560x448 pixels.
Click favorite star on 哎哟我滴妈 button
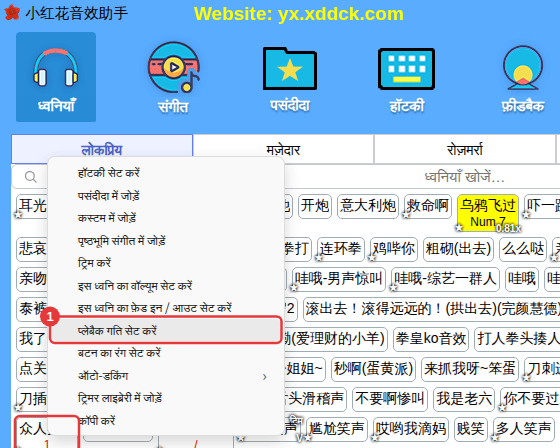point(375,438)
